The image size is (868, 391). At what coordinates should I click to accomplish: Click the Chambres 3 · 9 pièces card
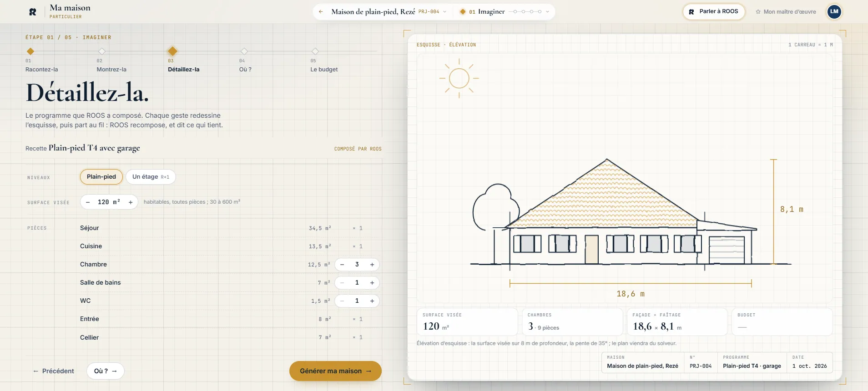tap(572, 322)
